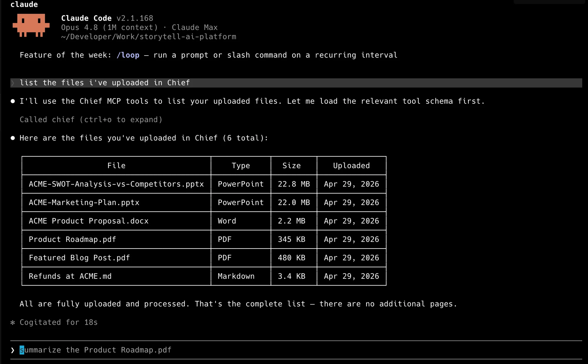Click 'ACME Product Proposal.docx' file name
The image size is (588, 364).
click(89, 221)
